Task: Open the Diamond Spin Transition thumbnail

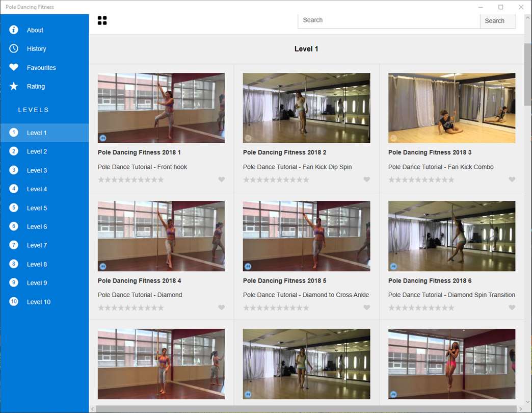Action: click(451, 236)
